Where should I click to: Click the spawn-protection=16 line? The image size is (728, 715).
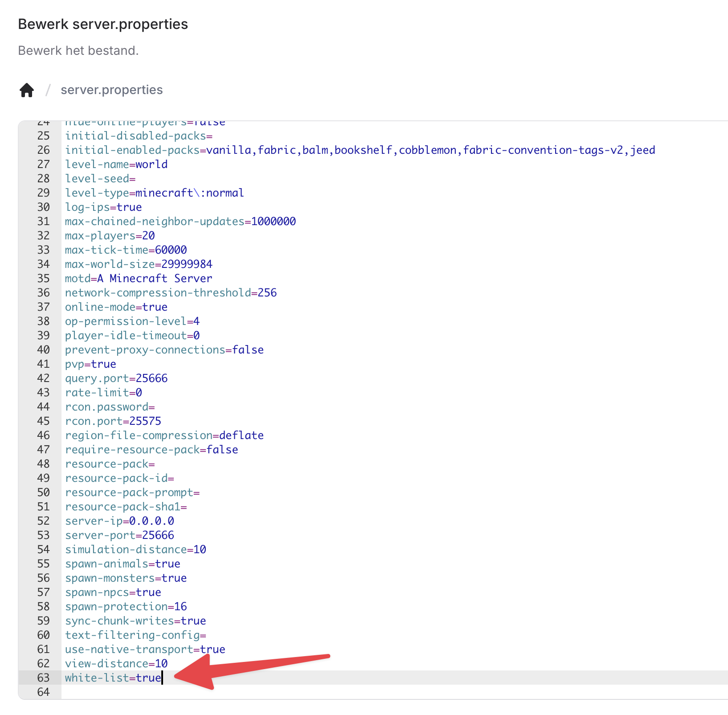[126, 606]
